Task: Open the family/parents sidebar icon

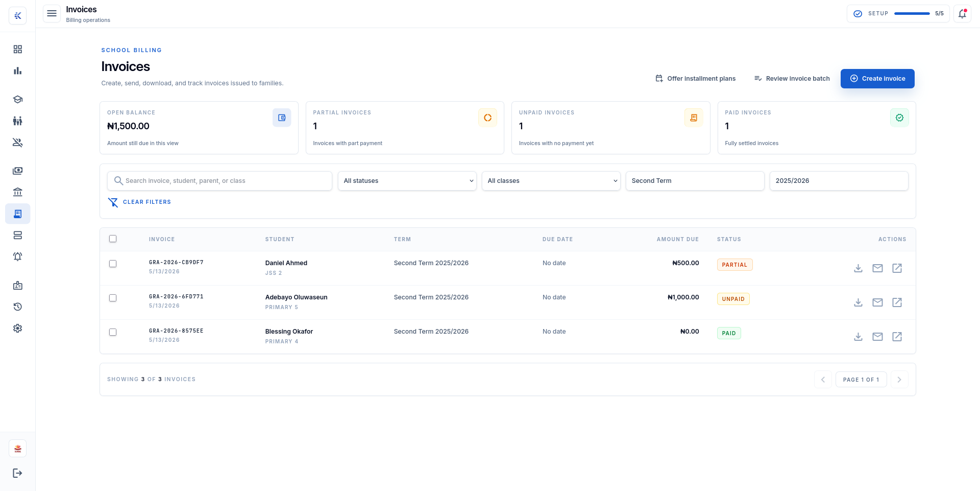Action: click(x=17, y=121)
